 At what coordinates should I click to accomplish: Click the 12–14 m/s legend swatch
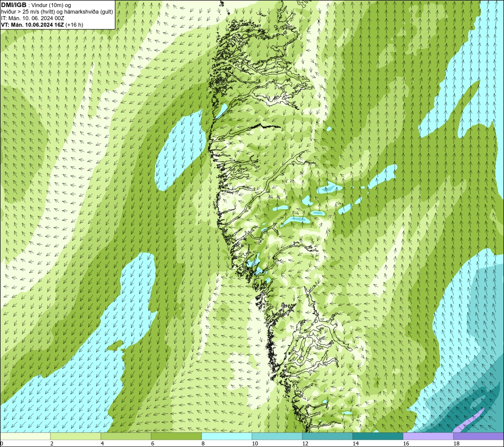pos(327,436)
